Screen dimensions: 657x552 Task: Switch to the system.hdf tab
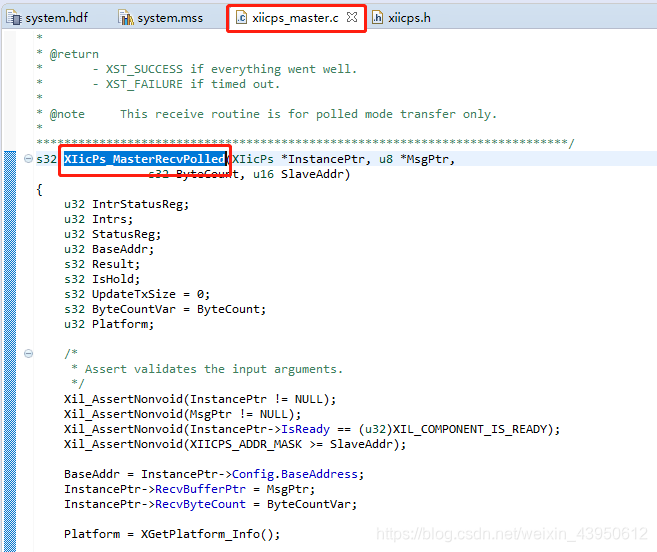pos(47,18)
